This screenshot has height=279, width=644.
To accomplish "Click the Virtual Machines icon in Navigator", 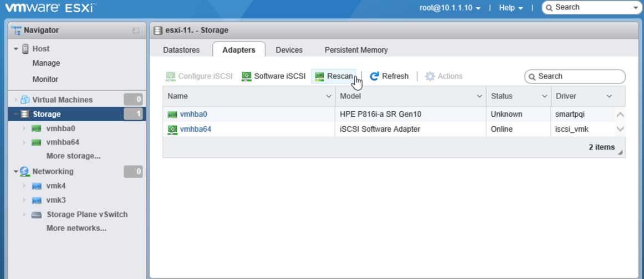I will pyautogui.click(x=25, y=100).
